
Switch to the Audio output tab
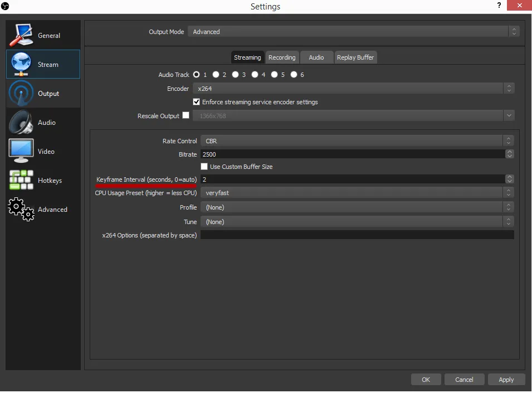(x=316, y=57)
